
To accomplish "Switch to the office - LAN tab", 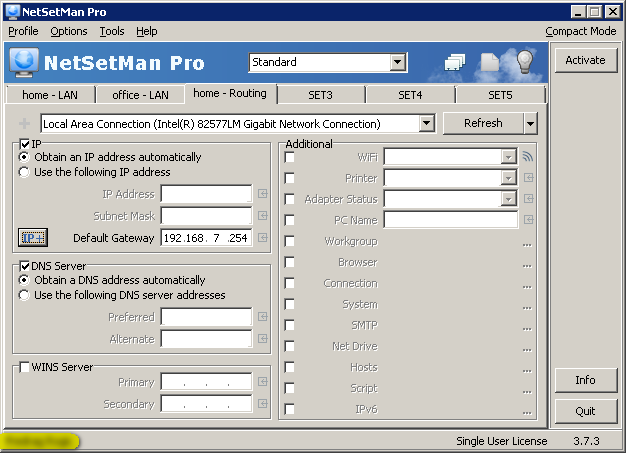I will pyautogui.click(x=140, y=95).
